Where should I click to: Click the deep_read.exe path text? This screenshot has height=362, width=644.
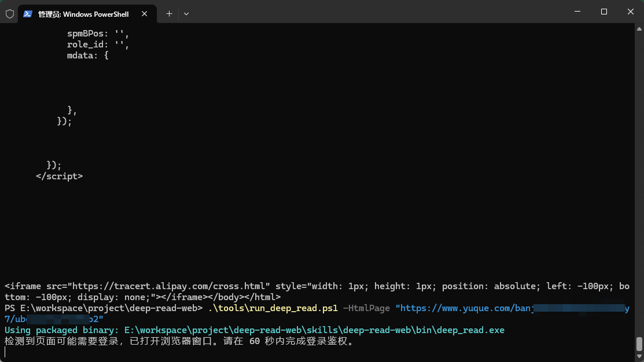(x=314, y=330)
